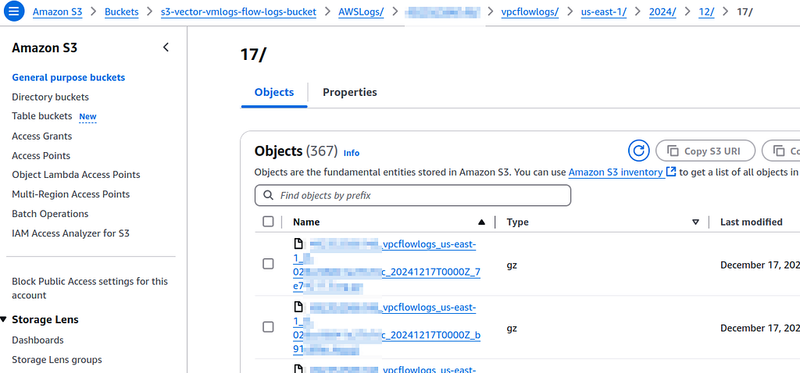This screenshot has height=373, width=800.
Task: Select checkbox for object ending T0000Z_7
Action: pyautogui.click(x=268, y=264)
